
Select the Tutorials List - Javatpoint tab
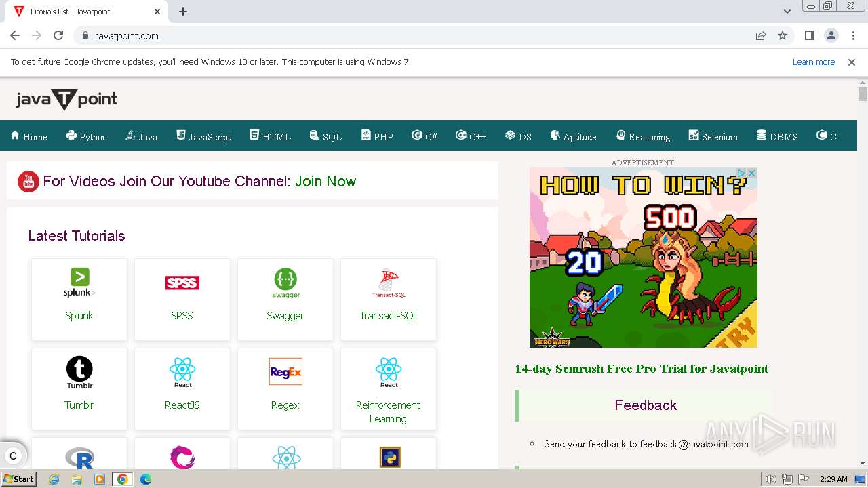pos(88,12)
